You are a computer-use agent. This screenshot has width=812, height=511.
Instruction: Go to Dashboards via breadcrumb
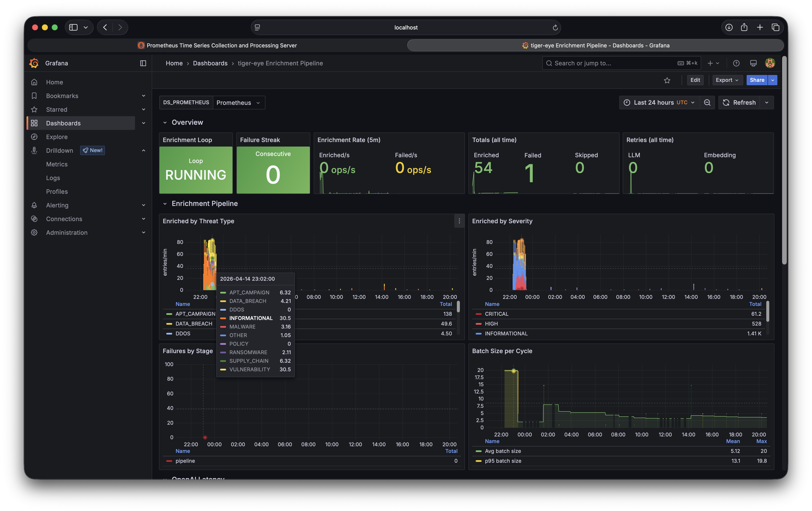[x=210, y=63]
